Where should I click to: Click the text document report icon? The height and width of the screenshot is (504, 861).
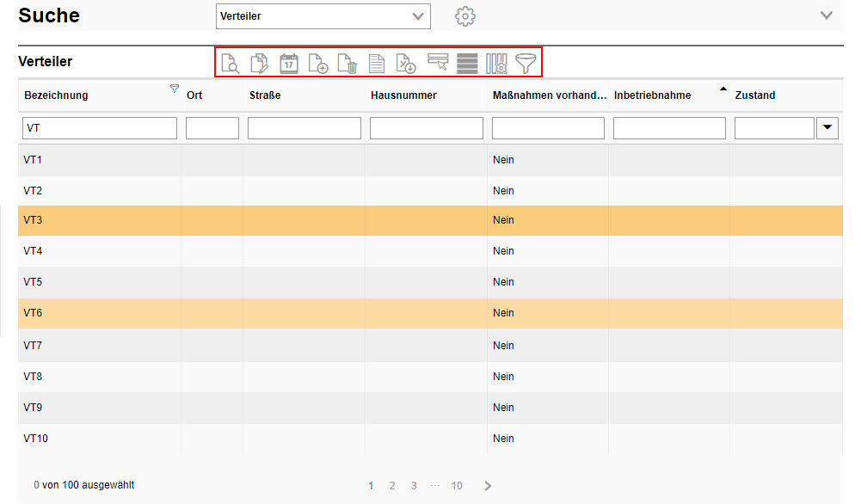[377, 63]
